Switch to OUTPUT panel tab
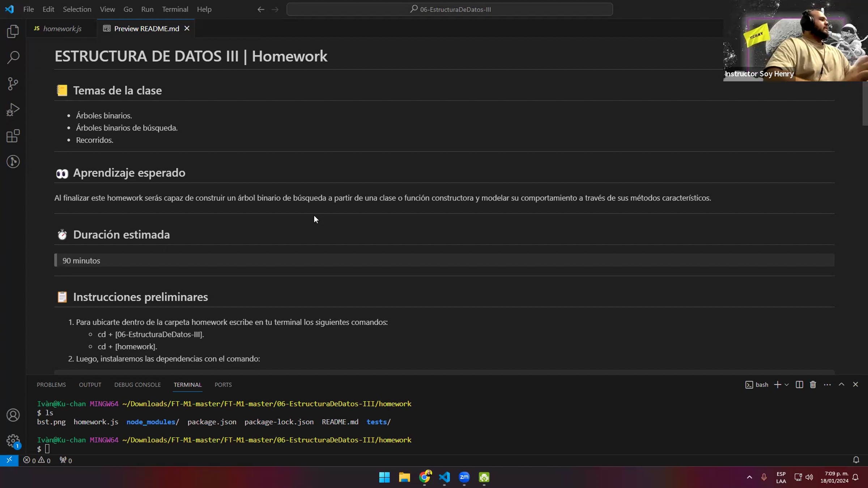Screen dimensions: 868x488 click(x=90, y=385)
